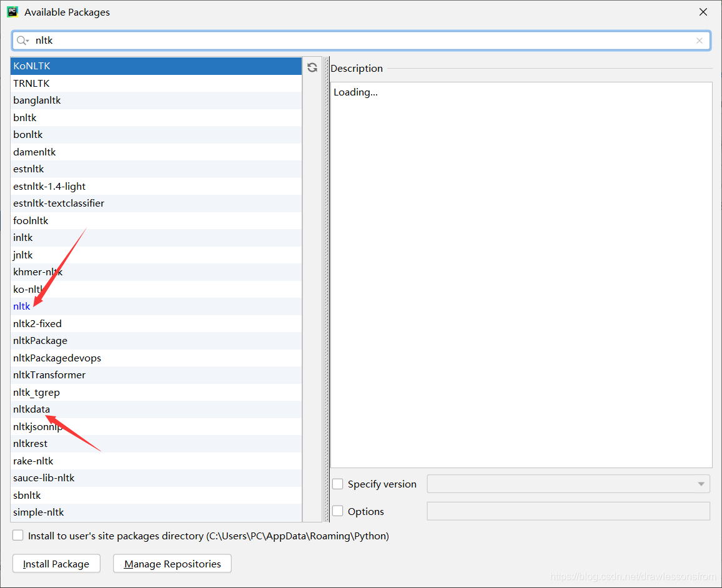Viewport: 722px width, 588px height.
Task: Check Install to user's site packages directory
Action: pos(18,536)
